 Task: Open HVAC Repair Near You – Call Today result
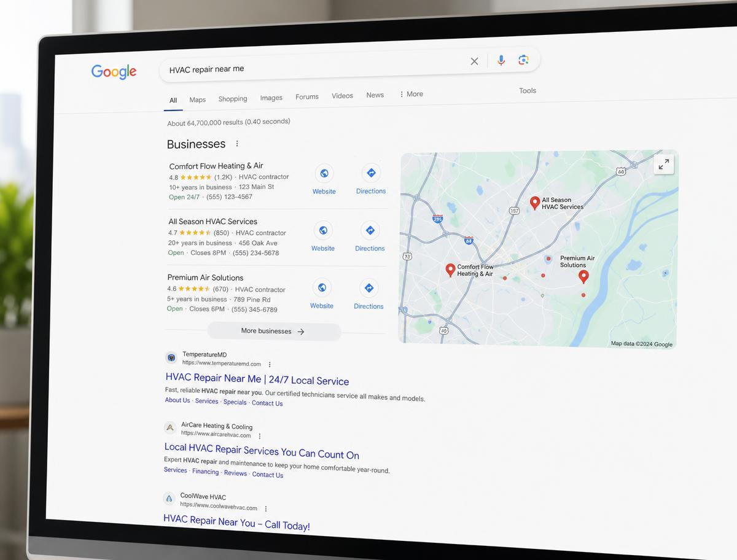pos(236,523)
